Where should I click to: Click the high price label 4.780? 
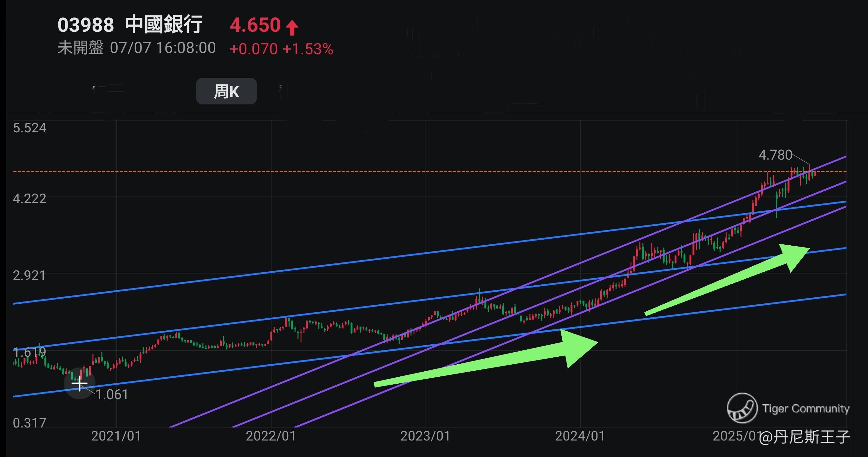[775, 155]
